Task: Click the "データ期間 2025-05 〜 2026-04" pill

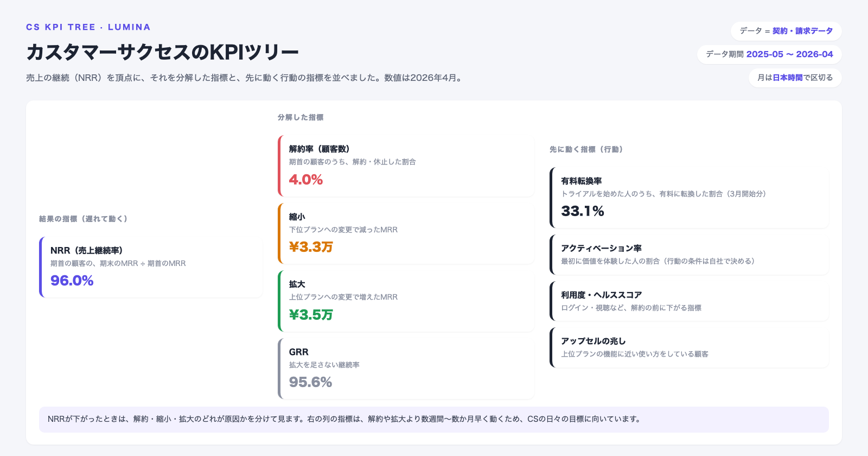Action: pyautogui.click(x=769, y=54)
